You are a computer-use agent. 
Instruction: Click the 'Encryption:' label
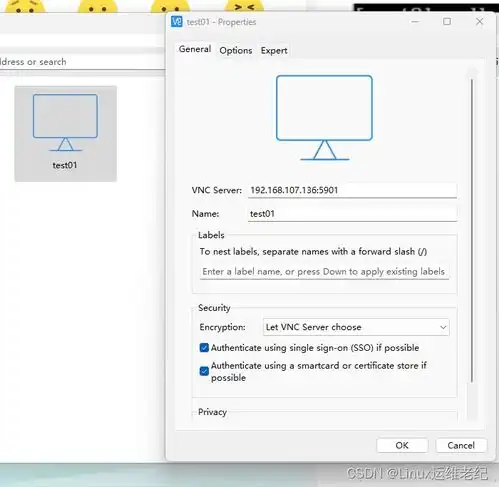tap(222, 327)
